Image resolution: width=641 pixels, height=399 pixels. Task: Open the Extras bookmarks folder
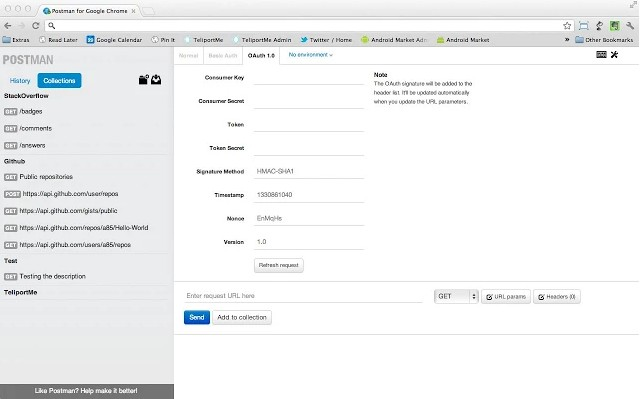[x=16, y=40]
